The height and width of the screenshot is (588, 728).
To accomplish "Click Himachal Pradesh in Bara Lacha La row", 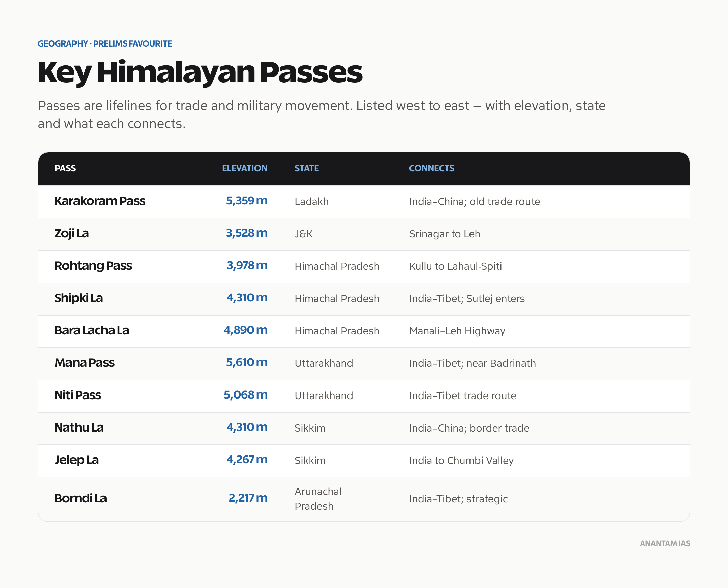I will click(x=337, y=331).
